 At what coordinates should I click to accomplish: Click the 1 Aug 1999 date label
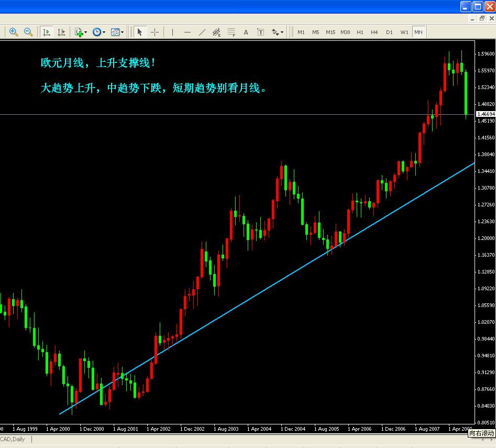25,429
